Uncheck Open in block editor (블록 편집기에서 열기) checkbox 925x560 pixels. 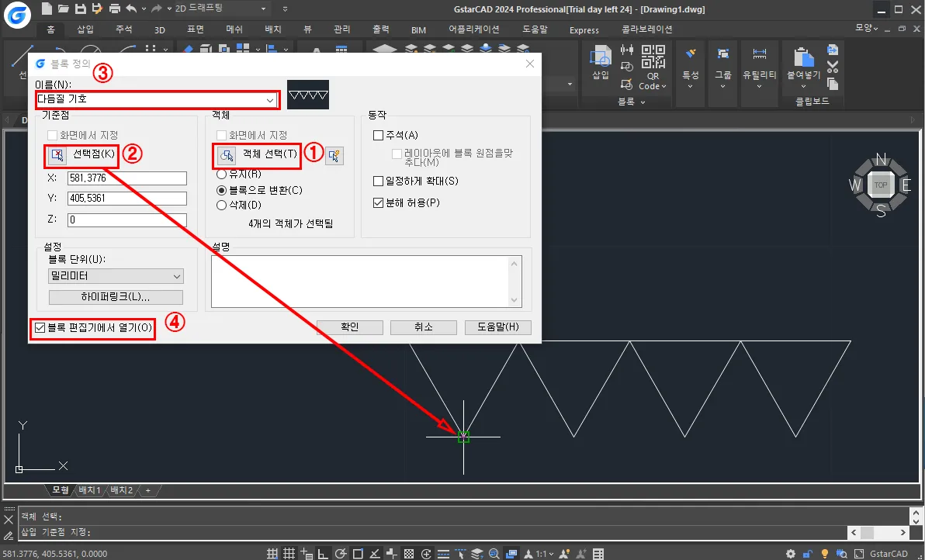[40, 328]
